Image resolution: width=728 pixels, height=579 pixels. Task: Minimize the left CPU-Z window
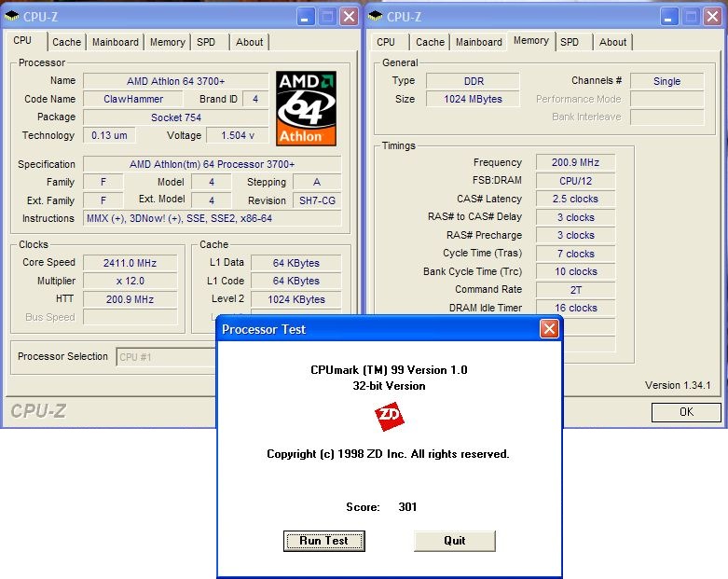click(x=305, y=17)
